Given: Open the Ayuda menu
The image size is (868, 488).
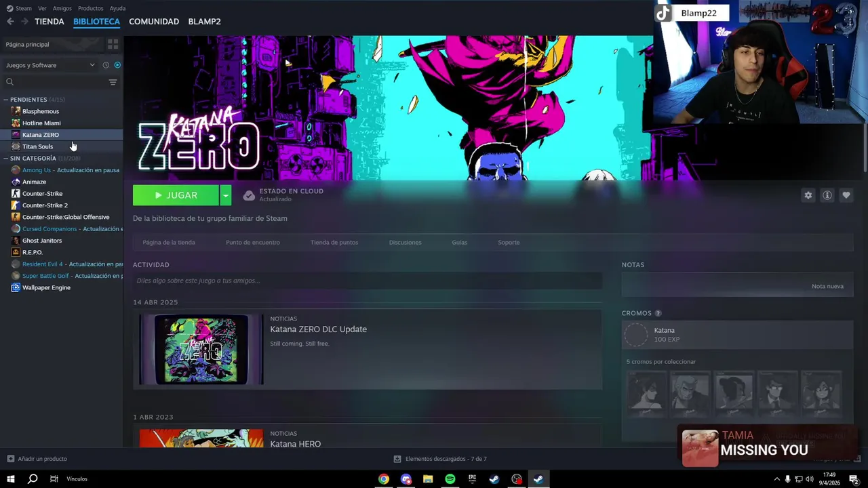Looking at the screenshot, I should (117, 8).
